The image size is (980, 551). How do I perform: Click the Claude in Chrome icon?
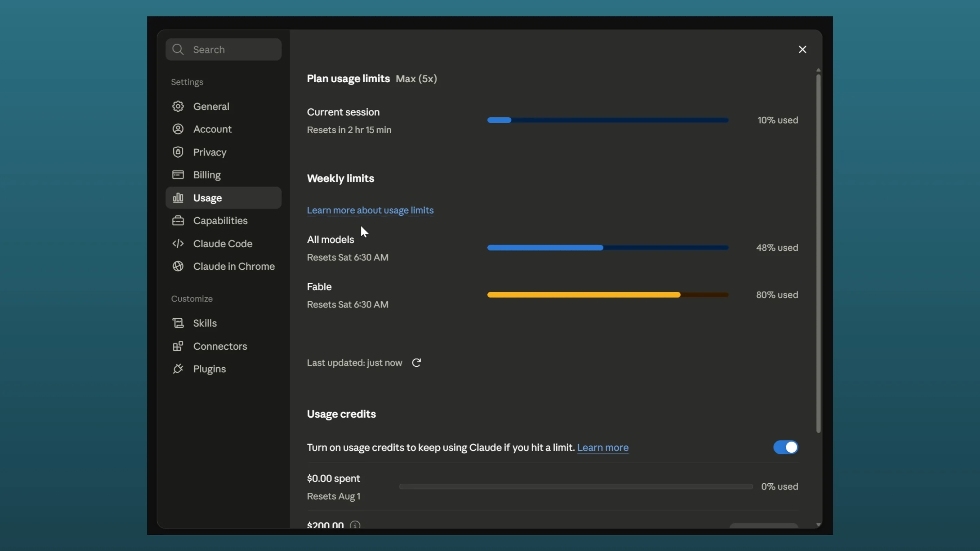[x=178, y=266]
